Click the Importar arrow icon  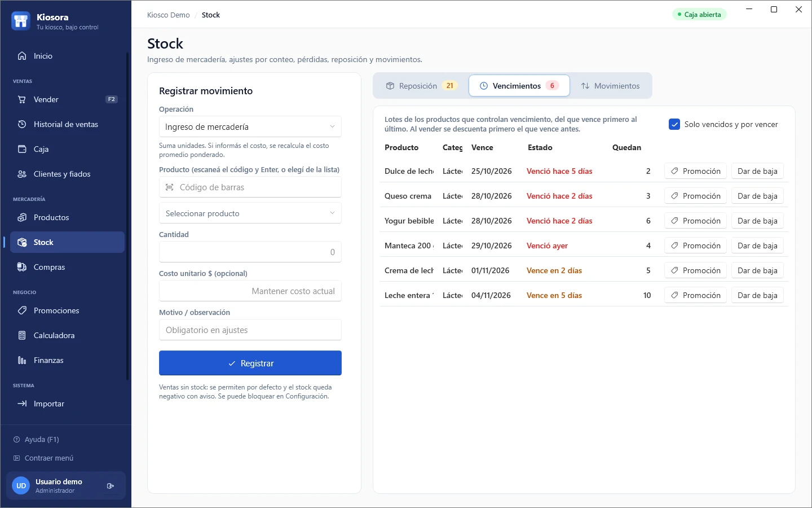click(x=22, y=404)
